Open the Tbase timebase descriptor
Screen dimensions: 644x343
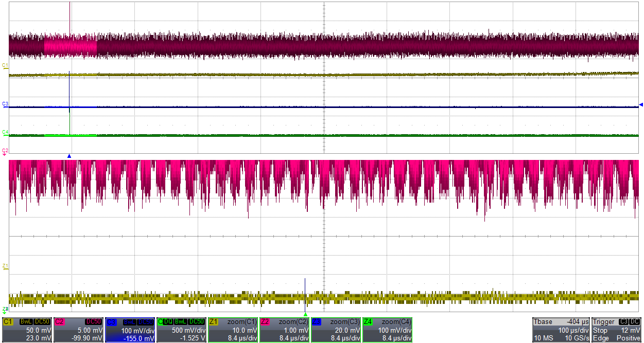click(561, 330)
